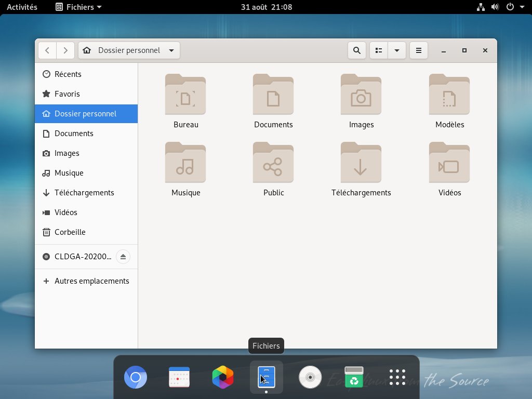Screen dimensions: 532x399
Task: Switch to list view with the view toggle icon
Action: point(379,50)
